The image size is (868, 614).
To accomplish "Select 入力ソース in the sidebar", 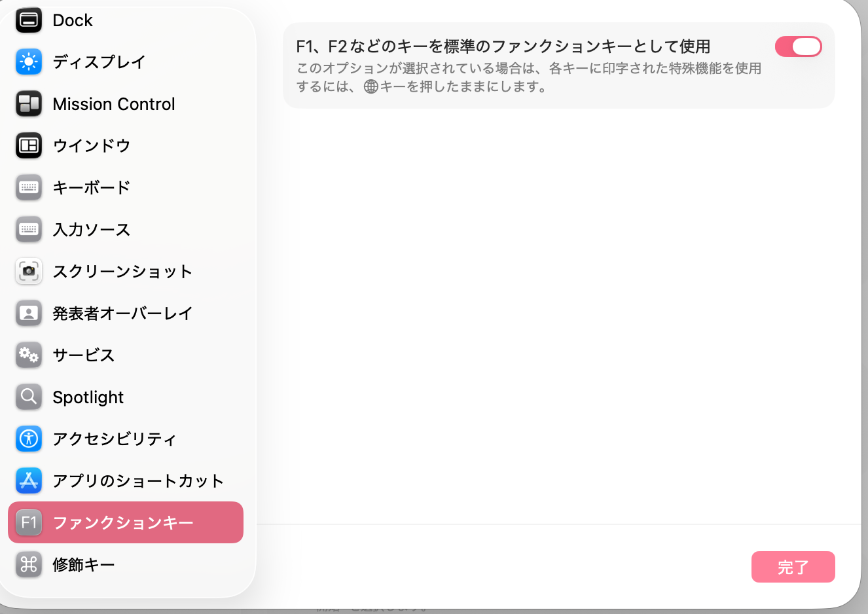I will [92, 230].
